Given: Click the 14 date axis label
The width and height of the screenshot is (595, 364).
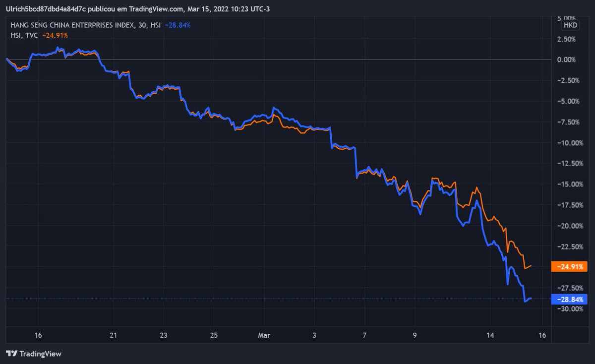Looking at the screenshot, I should click(x=490, y=336).
